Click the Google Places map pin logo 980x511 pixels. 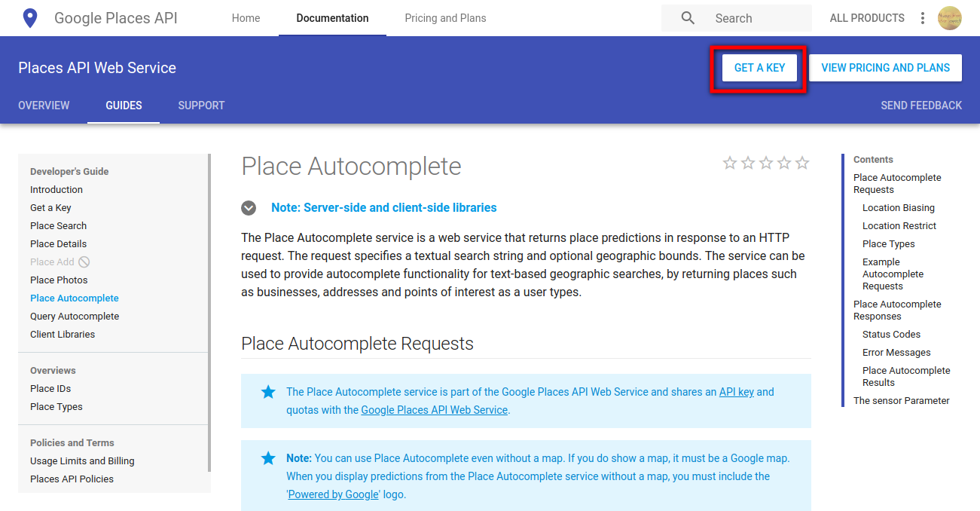coord(30,18)
